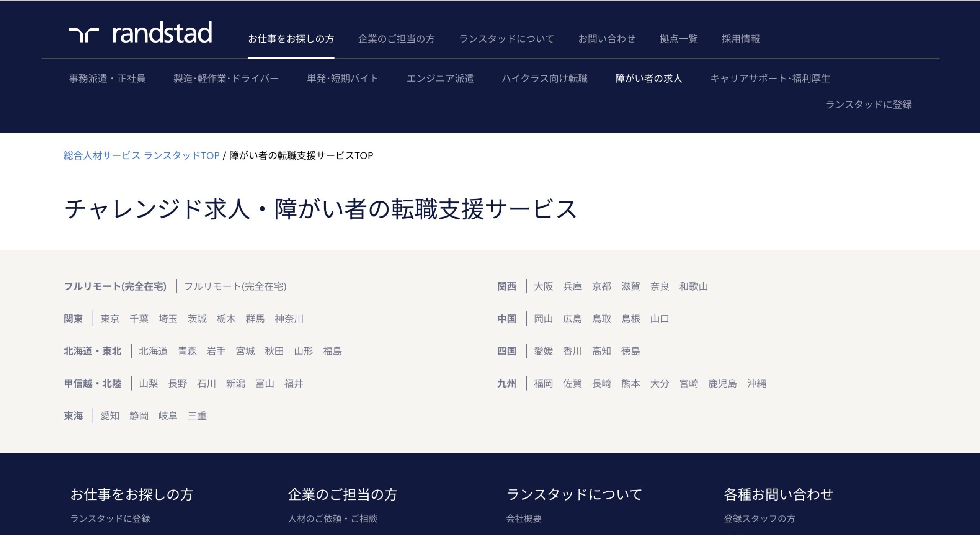Select 障がい者の求人 submenu item

coord(648,79)
